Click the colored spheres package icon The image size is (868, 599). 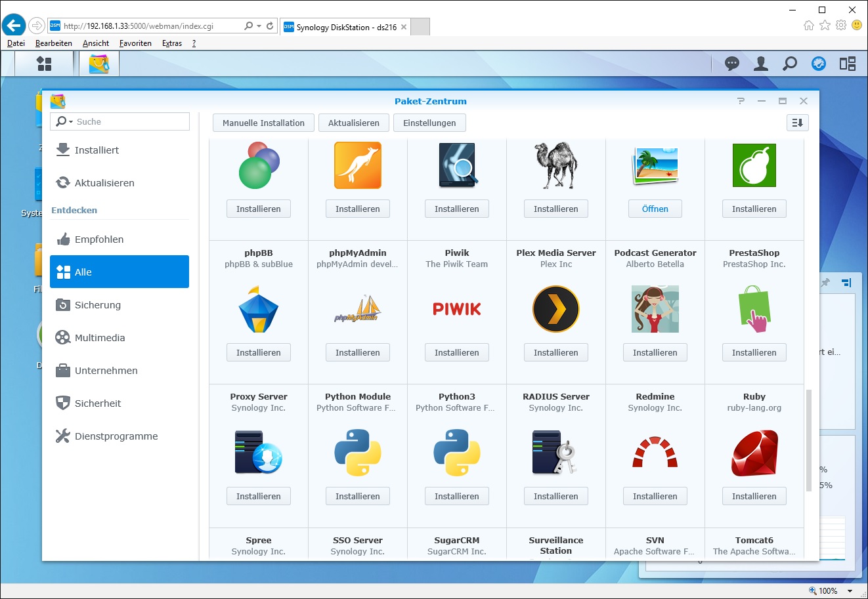(x=259, y=165)
